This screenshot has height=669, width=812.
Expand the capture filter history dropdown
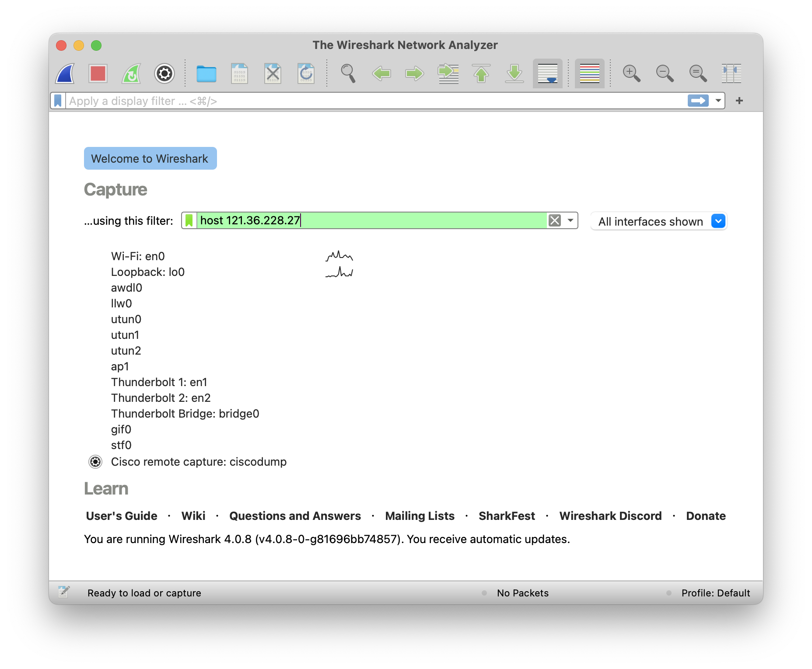570,220
